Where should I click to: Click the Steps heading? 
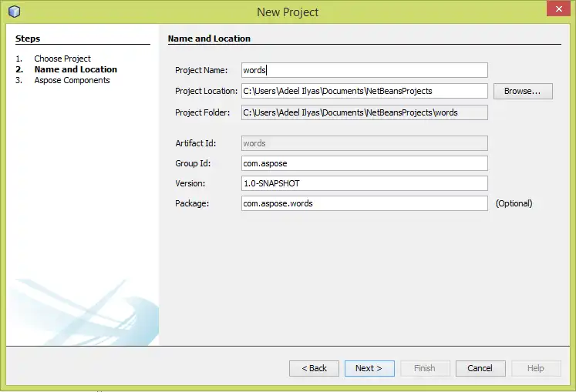28,39
